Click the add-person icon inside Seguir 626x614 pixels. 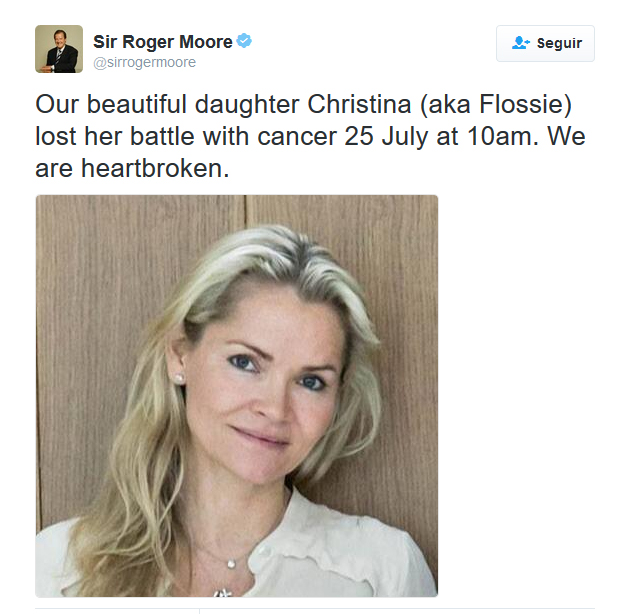521,43
